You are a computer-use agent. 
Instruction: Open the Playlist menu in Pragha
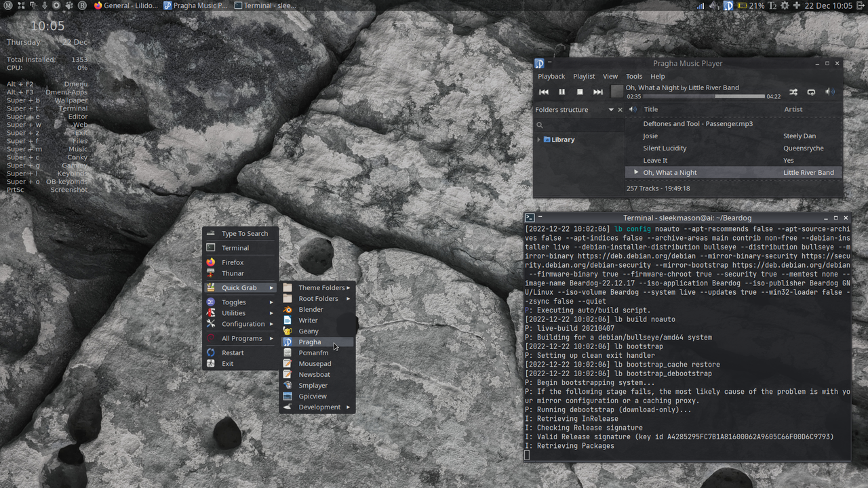click(584, 77)
